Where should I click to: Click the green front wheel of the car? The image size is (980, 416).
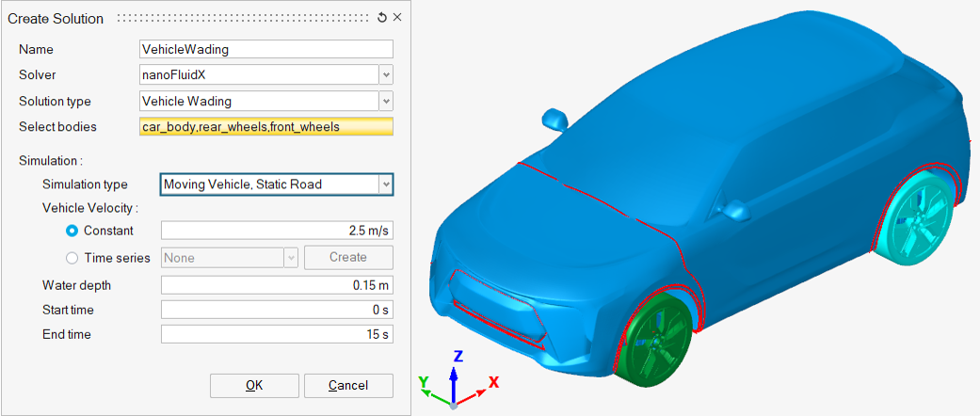pos(653,339)
